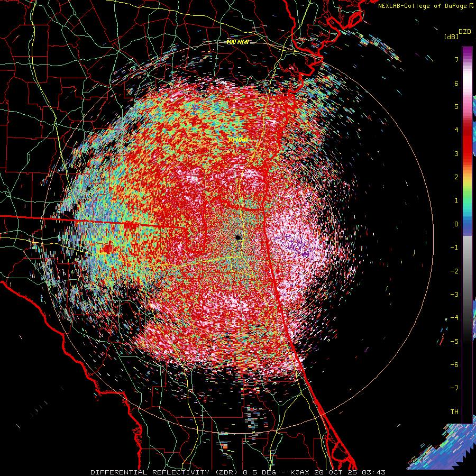Click the -7 value on the color scale
The image size is (476, 476).
(454, 388)
